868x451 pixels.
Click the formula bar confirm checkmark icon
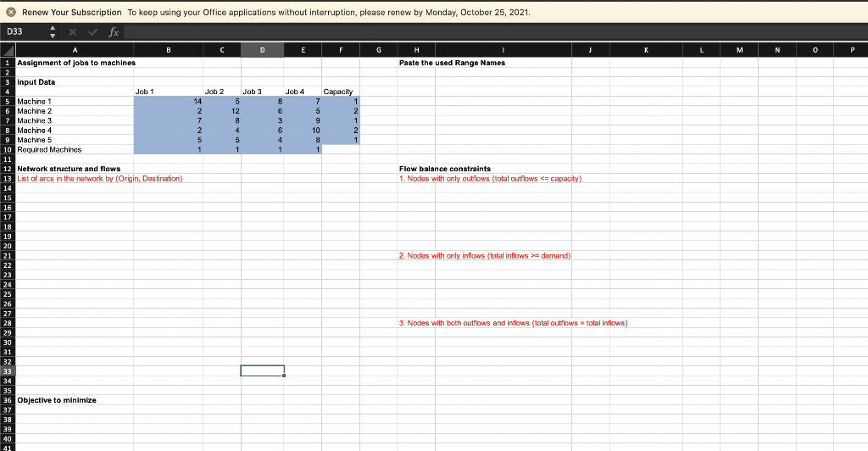[93, 32]
